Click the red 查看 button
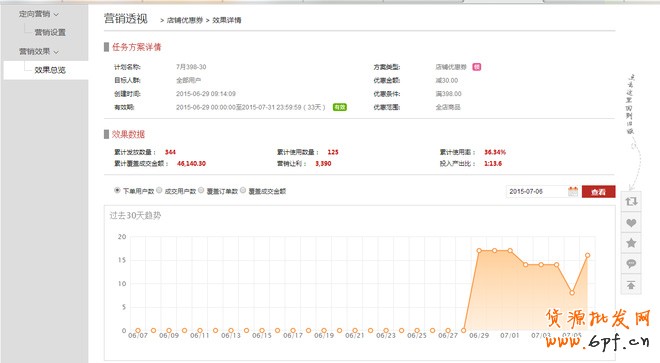 tap(599, 192)
